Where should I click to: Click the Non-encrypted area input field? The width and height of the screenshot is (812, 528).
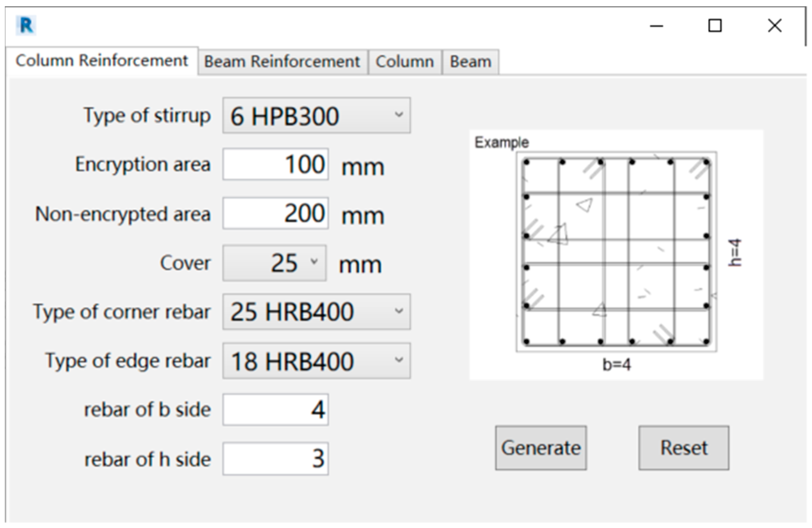coord(275,213)
